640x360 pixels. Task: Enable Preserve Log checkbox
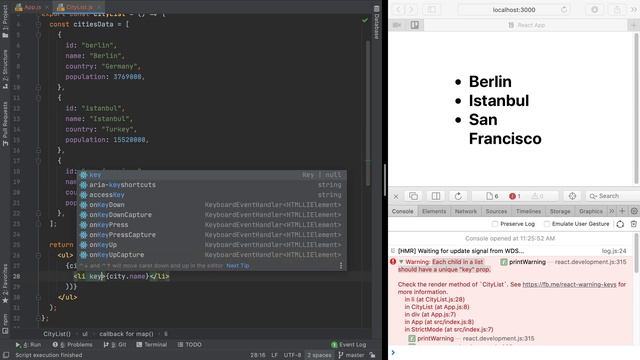(x=495, y=224)
